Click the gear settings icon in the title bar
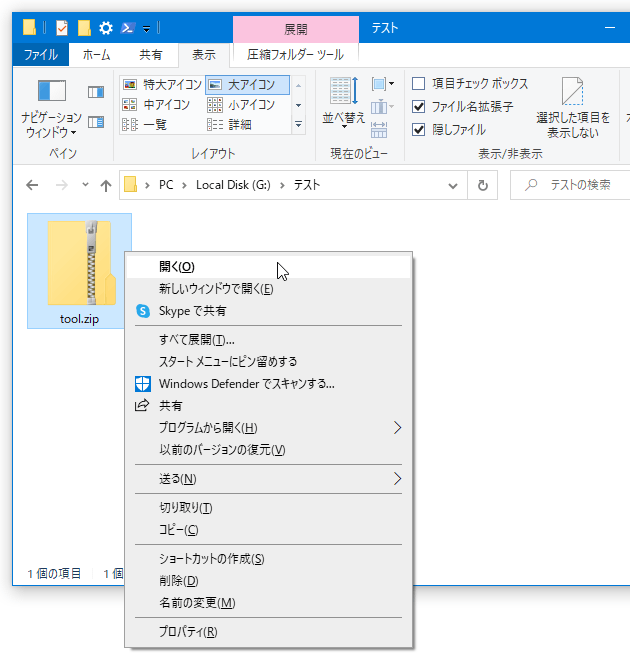The width and height of the screenshot is (630, 660). pos(106,28)
